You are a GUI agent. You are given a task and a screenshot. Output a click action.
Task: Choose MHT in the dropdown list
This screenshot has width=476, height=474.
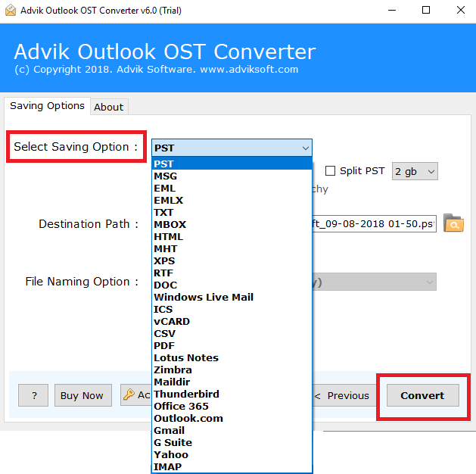pos(232,248)
